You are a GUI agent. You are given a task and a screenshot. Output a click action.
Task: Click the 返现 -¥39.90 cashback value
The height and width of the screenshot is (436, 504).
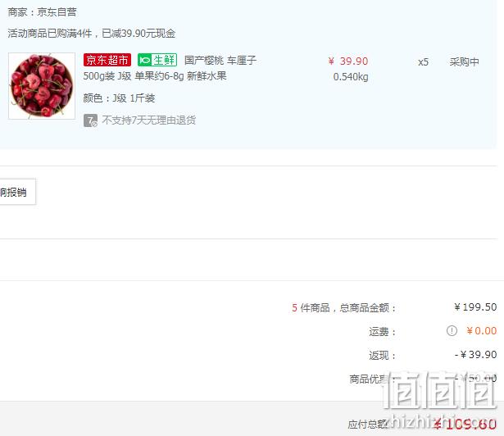[475, 355]
